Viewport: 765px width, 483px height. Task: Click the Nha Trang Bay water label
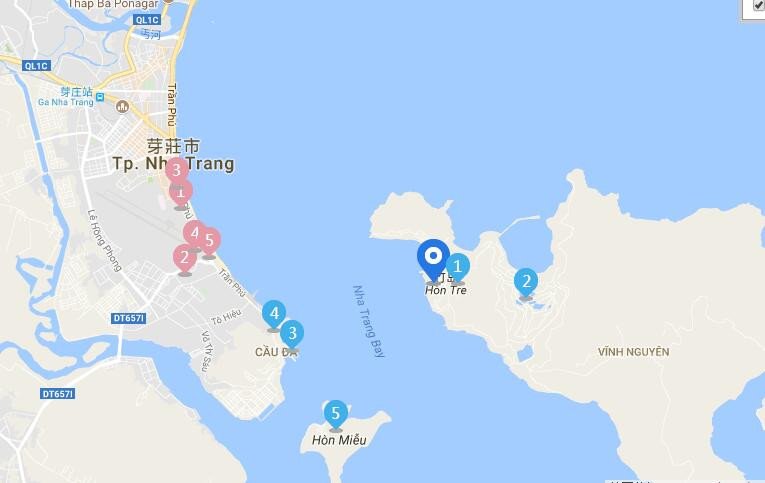pyautogui.click(x=369, y=322)
